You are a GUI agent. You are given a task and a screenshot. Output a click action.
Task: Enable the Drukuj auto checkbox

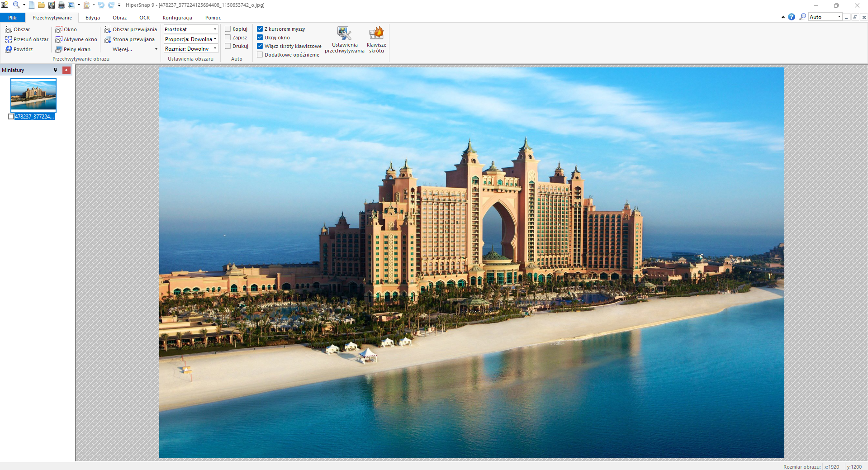tap(228, 46)
